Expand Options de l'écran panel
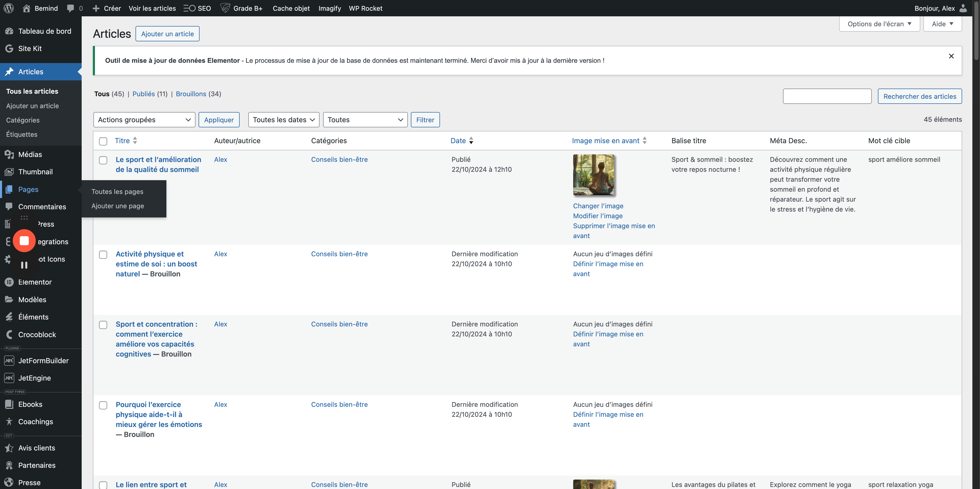This screenshot has width=980, height=489. [x=879, y=23]
